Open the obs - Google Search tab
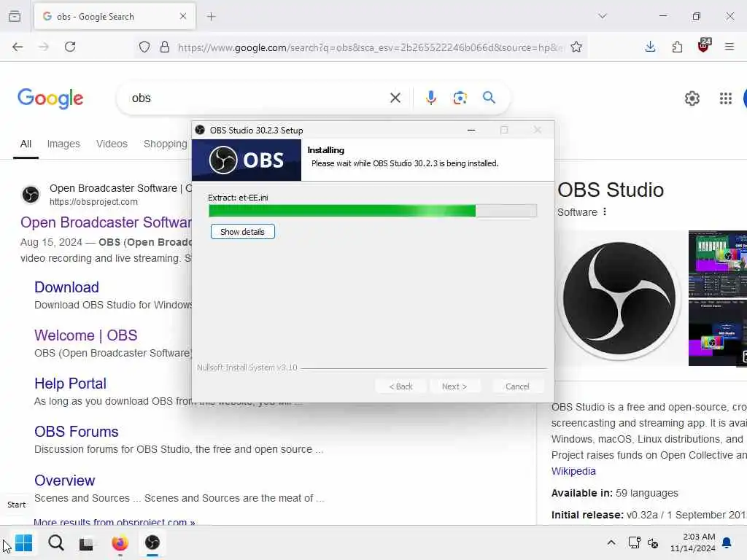The width and height of the screenshot is (747, 560). tap(115, 17)
